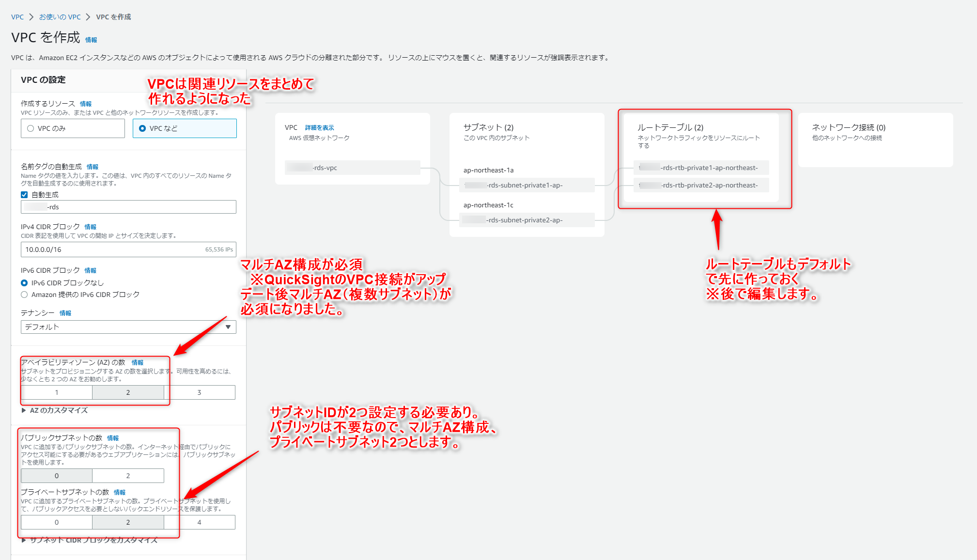Open 情報 beside IPv4 CIDR ブロック
The width and height of the screenshot is (977, 560).
coord(91,226)
